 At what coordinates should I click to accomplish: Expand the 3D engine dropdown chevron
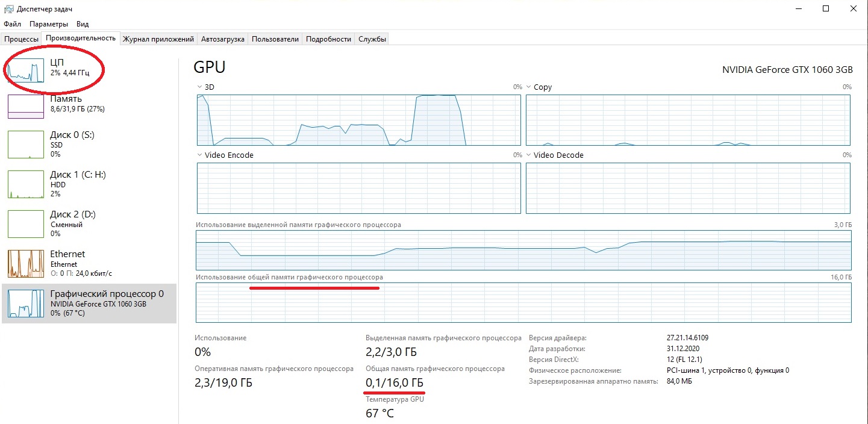(200, 87)
